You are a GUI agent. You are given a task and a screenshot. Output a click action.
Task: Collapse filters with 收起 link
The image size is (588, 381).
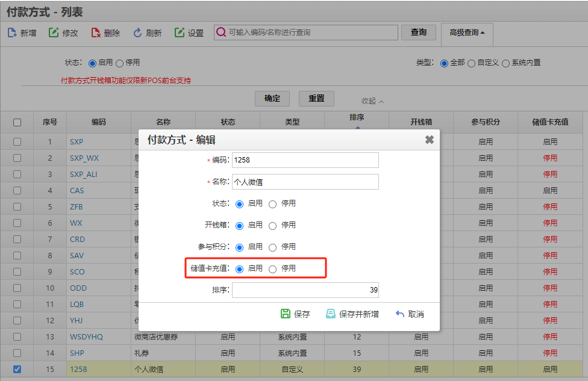[372, 101]
